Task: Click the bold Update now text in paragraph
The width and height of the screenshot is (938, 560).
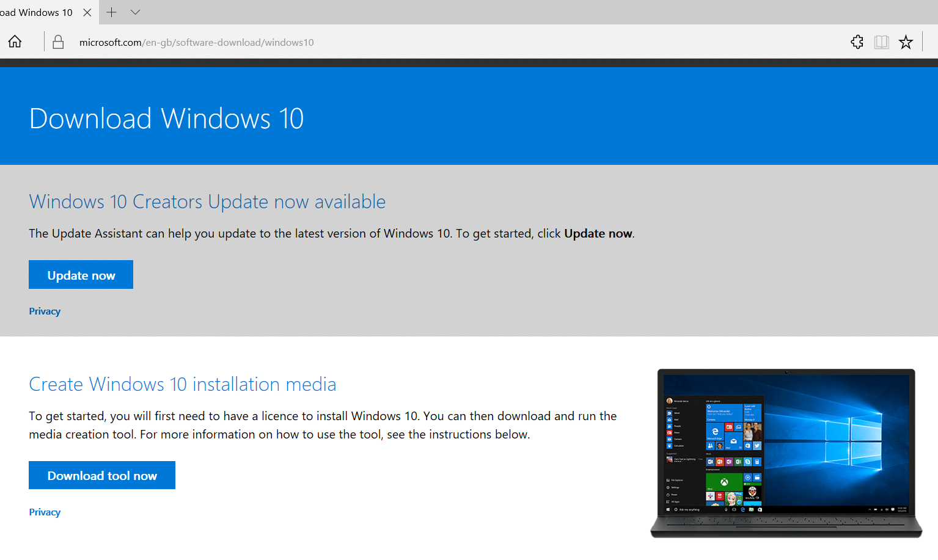Action: click(598, 233)
